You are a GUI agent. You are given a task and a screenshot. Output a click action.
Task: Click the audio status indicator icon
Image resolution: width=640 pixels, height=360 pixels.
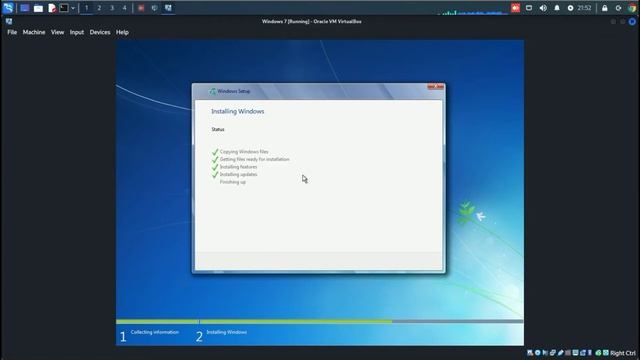tap(545, 353)
